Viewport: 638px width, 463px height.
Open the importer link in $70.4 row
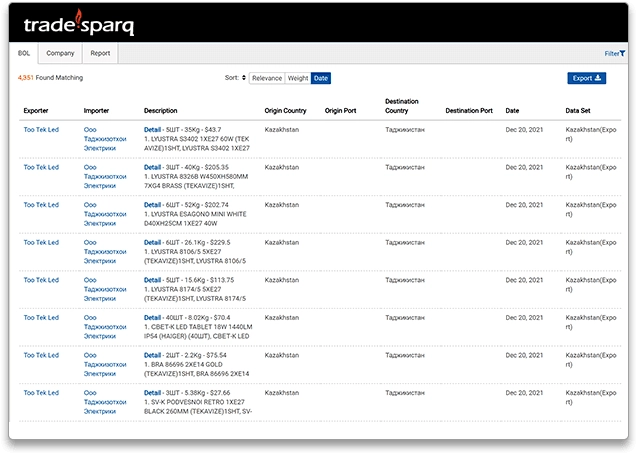105,327
